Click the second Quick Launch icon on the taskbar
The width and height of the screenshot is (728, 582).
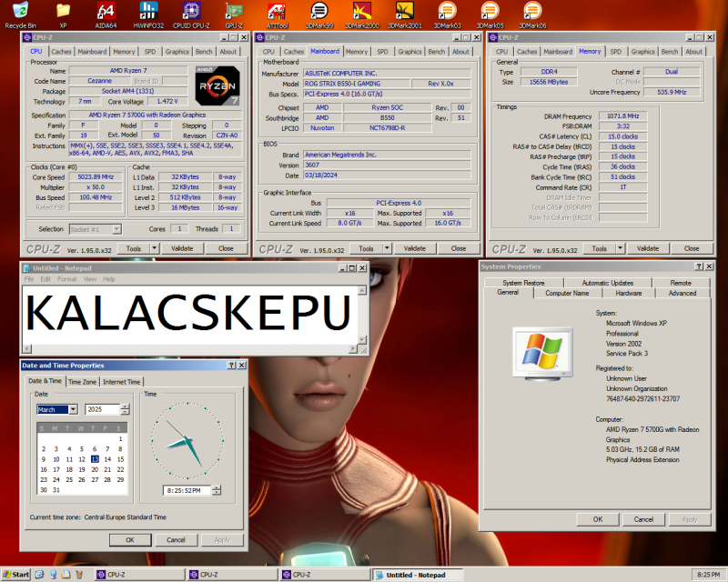pyautogui.click(x=53, y=575)
